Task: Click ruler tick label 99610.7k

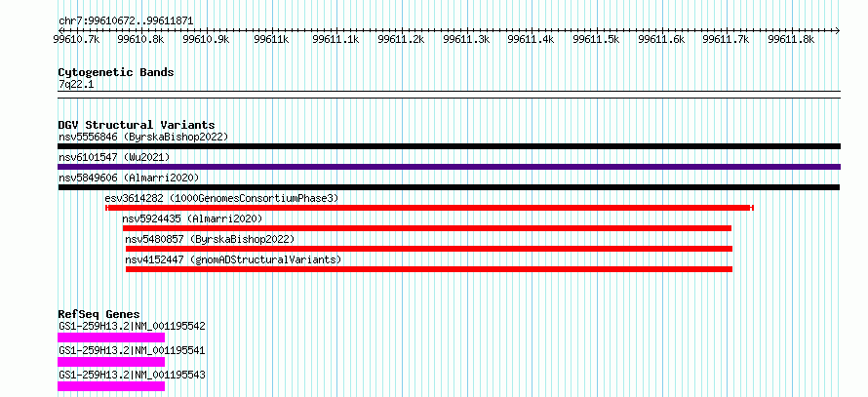Action: (x=77, y=39)
